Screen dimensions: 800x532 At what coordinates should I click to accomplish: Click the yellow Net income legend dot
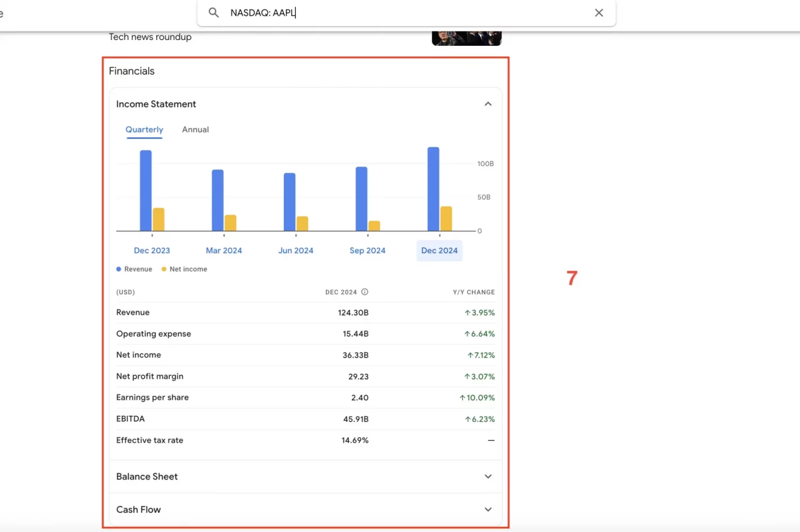(x=164, y=269)
